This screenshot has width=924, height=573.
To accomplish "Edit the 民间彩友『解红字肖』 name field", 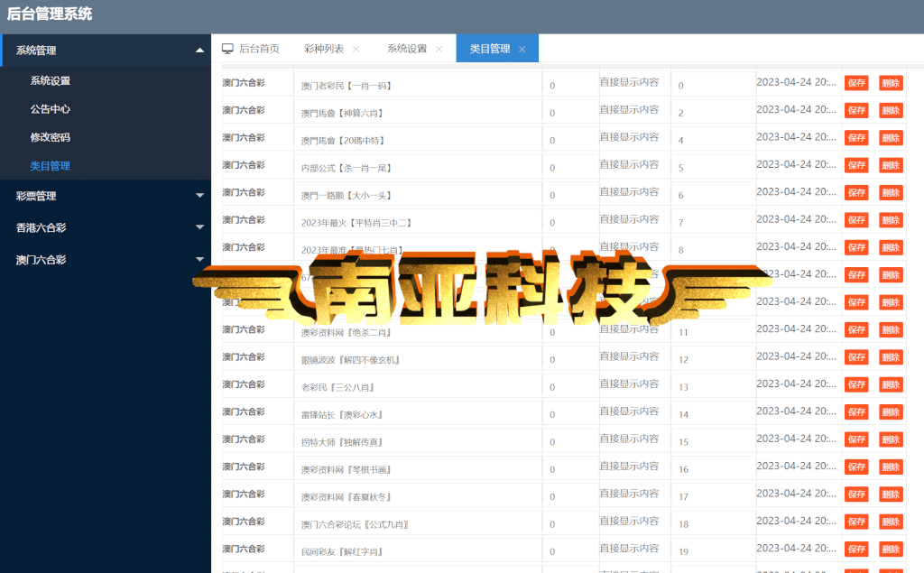I will point(418,551).
